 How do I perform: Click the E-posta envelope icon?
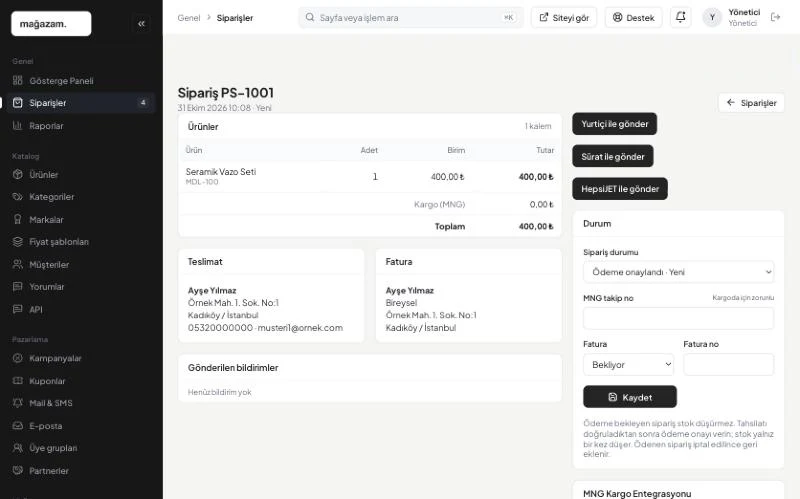click(18, 426)
